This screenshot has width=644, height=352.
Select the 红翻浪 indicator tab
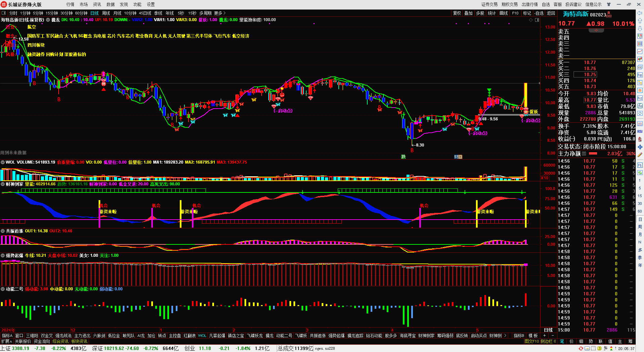190,336
